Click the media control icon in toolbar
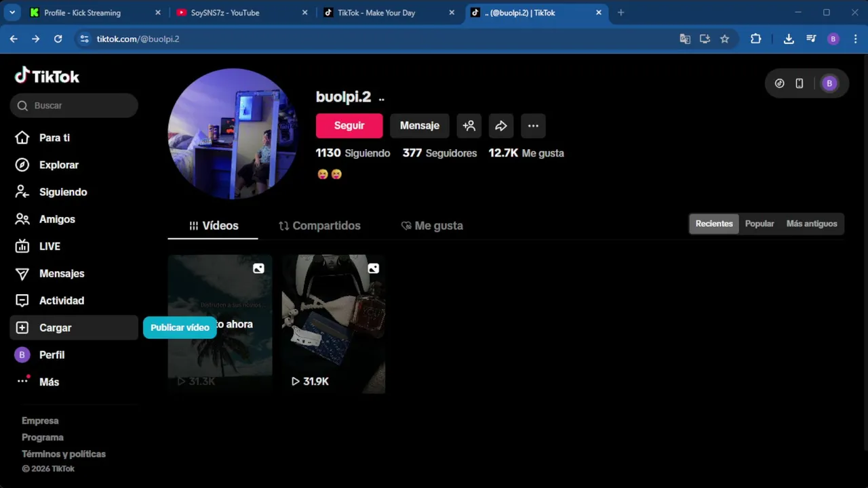 click(811, 39)
